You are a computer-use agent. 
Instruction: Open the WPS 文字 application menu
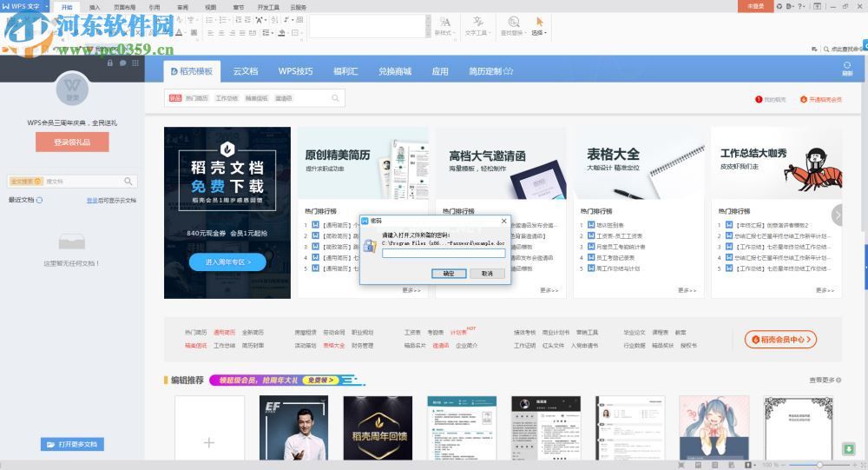(24, 6)
